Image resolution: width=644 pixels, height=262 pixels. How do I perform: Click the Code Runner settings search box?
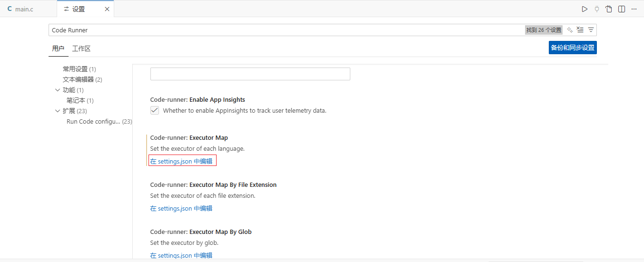tap(286, 30)
